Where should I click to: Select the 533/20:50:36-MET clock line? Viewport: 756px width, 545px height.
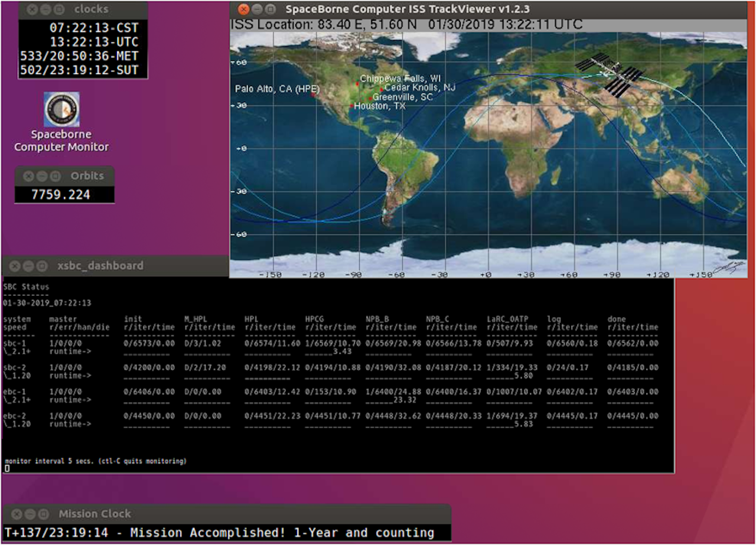point(80,56)
